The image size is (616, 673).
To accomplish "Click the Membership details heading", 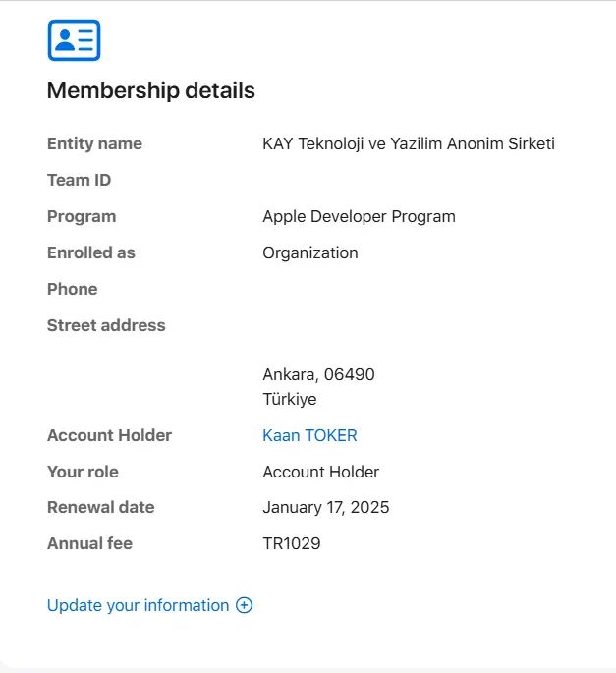I will coord(151,90).
